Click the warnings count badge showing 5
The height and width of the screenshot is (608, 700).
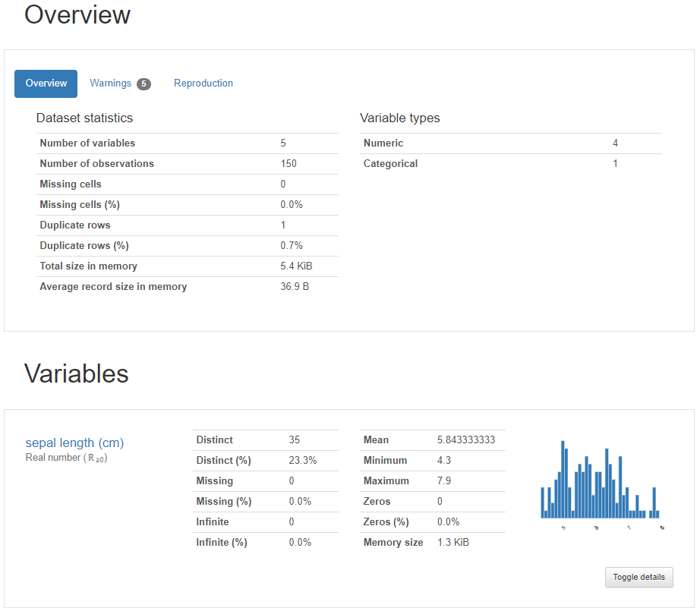tap(143, 84)
